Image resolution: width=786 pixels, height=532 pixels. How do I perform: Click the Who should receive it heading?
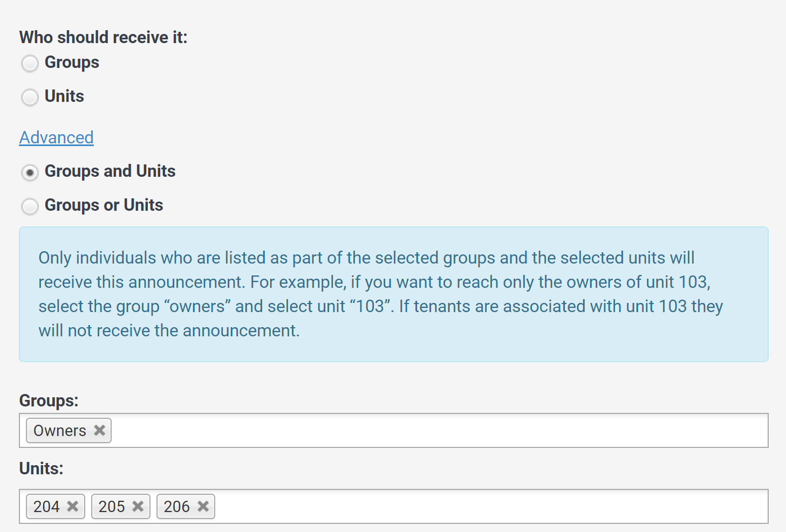pos(103,37)
